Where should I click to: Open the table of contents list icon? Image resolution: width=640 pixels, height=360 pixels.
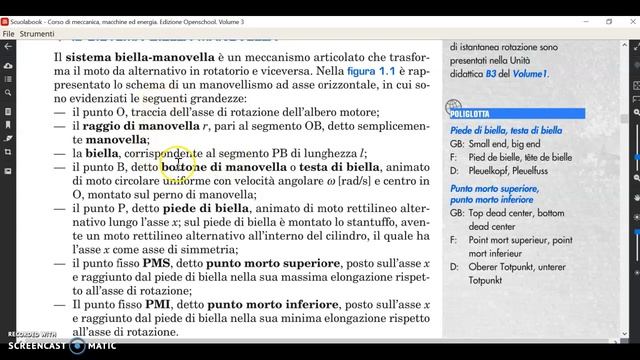pyautogui.click(x=8, y=79)
